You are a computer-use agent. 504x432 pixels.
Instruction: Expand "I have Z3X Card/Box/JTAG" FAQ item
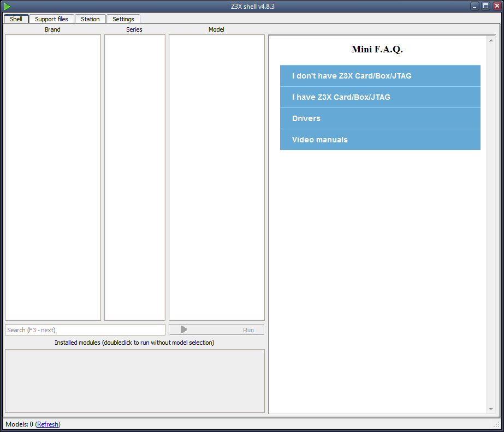[x=380, y=97]
